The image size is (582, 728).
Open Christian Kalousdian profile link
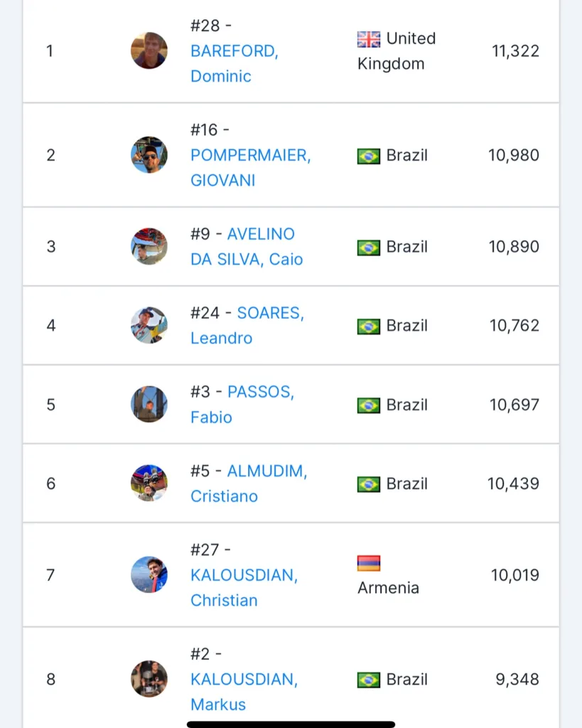244,575
